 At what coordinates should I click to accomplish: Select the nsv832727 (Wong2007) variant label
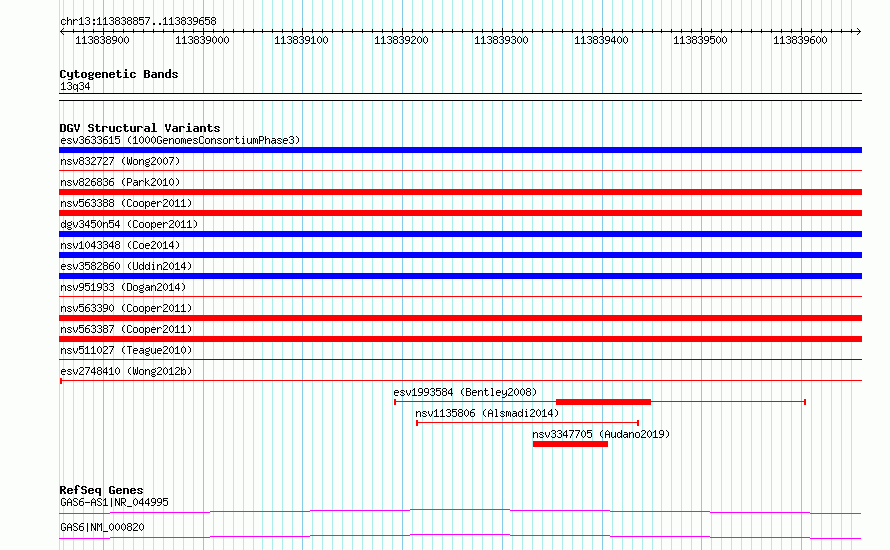pos(120,161)
